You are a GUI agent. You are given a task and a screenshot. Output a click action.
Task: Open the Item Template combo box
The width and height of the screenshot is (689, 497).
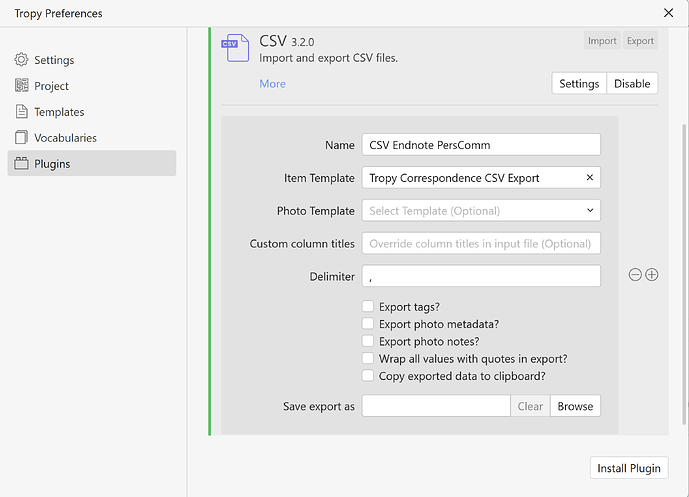[481, 178]
